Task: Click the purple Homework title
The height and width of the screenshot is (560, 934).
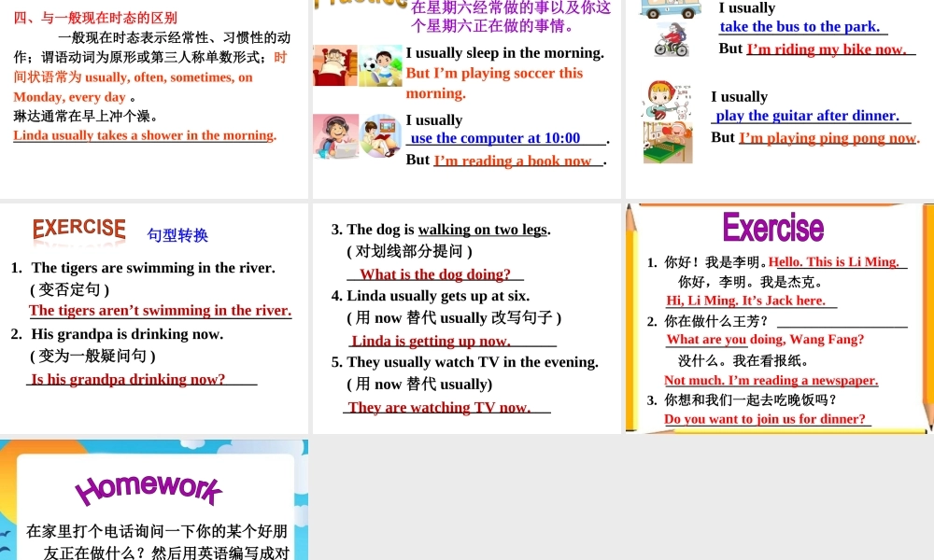Action: click(149, 490)
